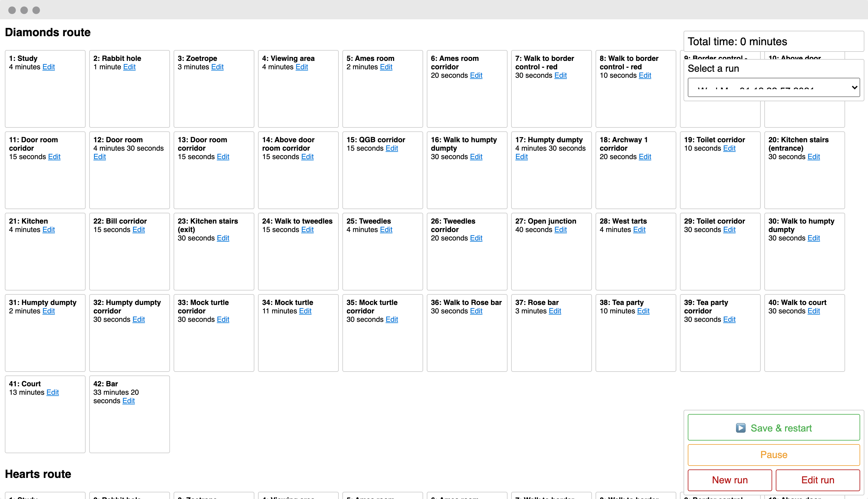Edit 29: Toilet corridor time
Viewport: 868px width, 499px height.
tap(729, 230)
